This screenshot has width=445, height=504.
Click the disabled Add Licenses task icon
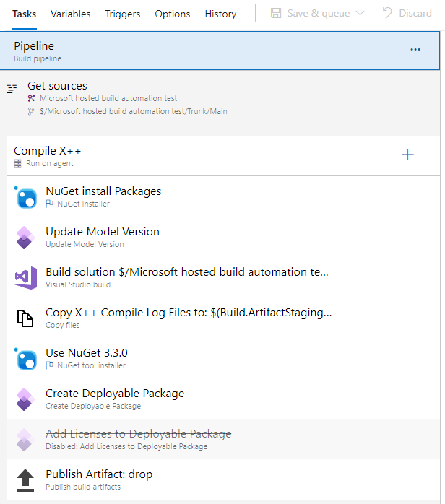25,440
